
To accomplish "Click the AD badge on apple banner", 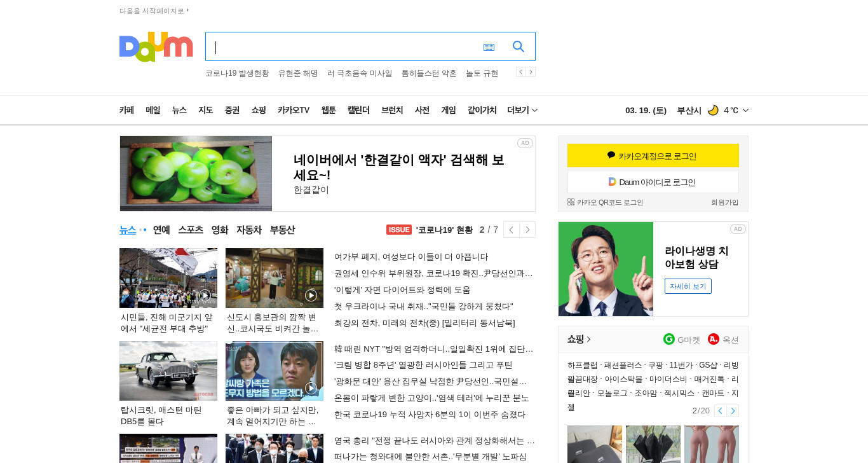I will point(525,143).
